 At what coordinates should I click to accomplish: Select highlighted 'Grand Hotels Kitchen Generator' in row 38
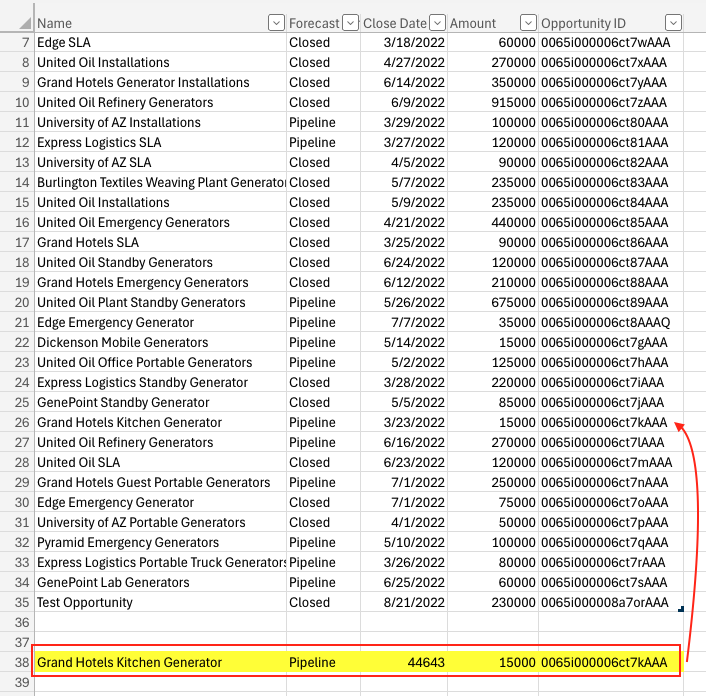coord(160,662)
